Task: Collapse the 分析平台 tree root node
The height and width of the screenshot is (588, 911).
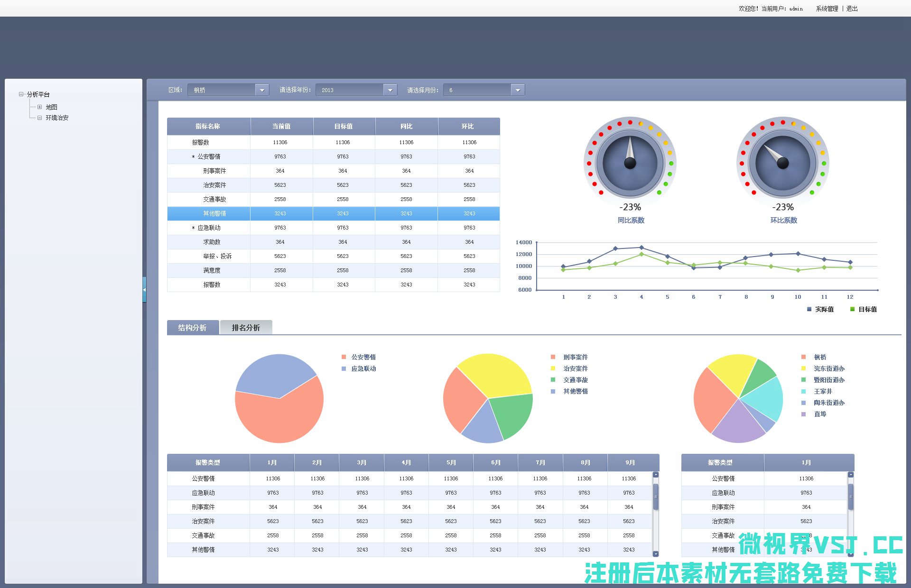Action: pyautogui.click(x=21, y=94)
